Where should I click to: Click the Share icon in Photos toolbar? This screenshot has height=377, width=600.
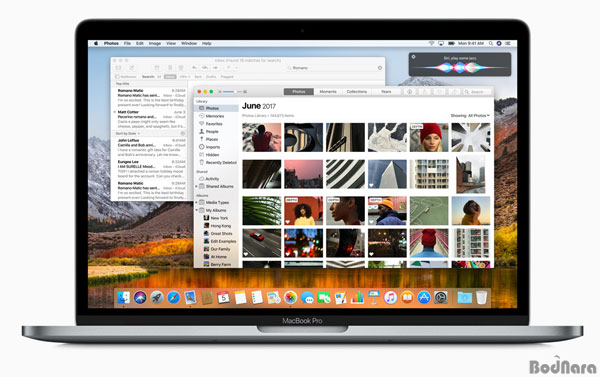click(424, 92)
